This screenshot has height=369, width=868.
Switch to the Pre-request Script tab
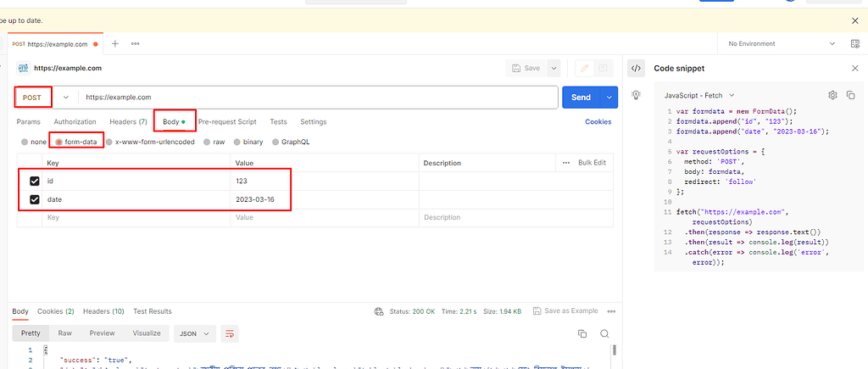227,122
